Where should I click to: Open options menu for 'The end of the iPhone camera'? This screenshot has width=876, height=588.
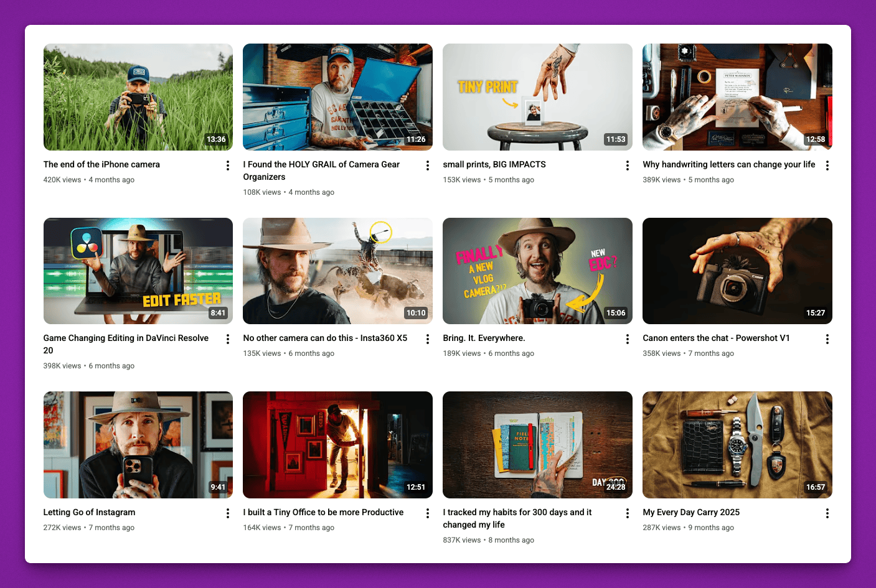(228, 166)
